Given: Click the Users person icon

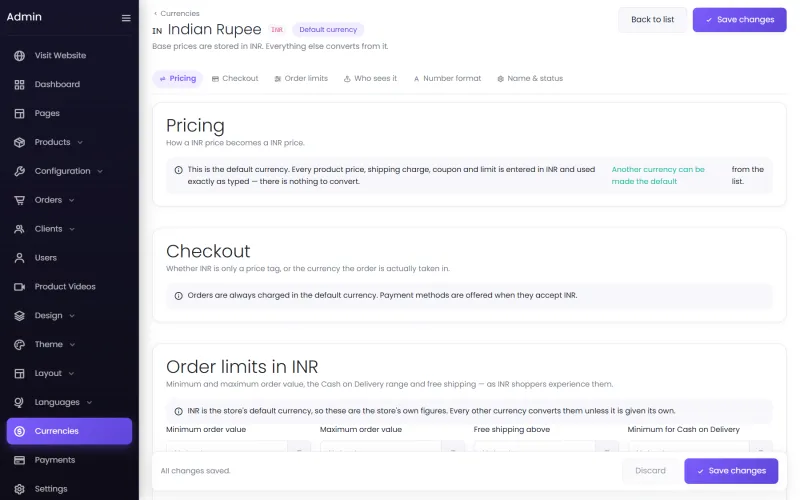Looking at the screenshot, I should coord(19,258).
